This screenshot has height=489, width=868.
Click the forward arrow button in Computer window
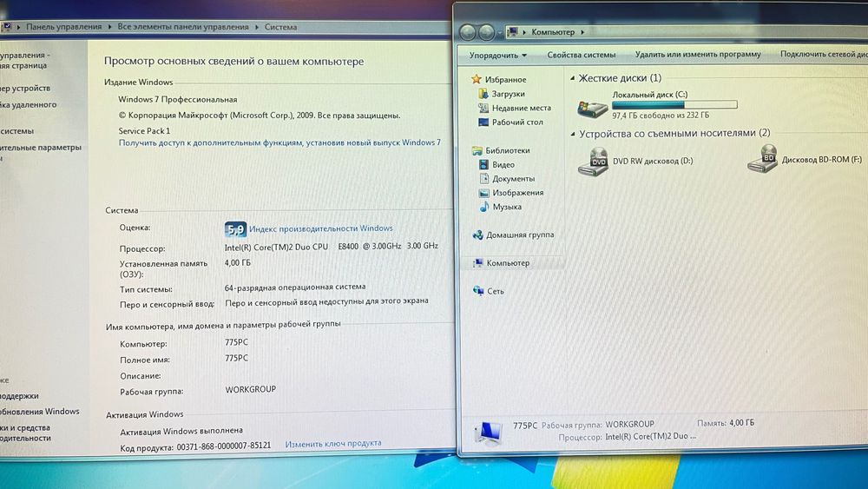pyautogui.click(x=486, y=33)
